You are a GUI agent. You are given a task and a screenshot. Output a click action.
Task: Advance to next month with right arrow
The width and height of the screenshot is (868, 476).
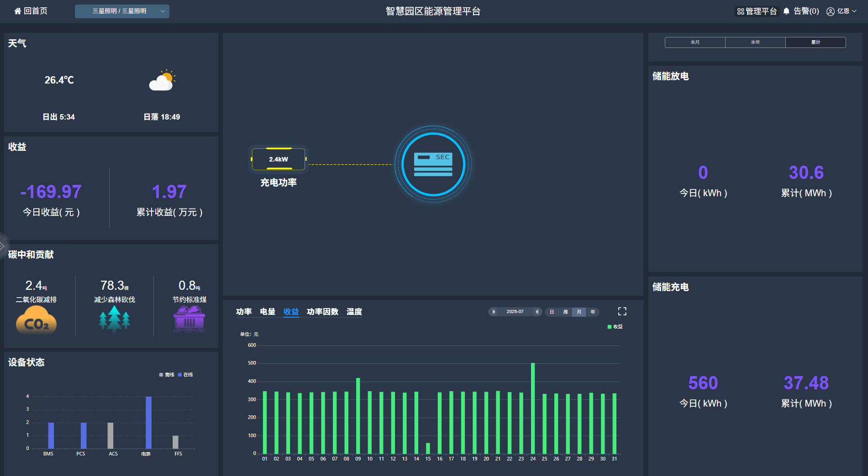tap(537, 312)
